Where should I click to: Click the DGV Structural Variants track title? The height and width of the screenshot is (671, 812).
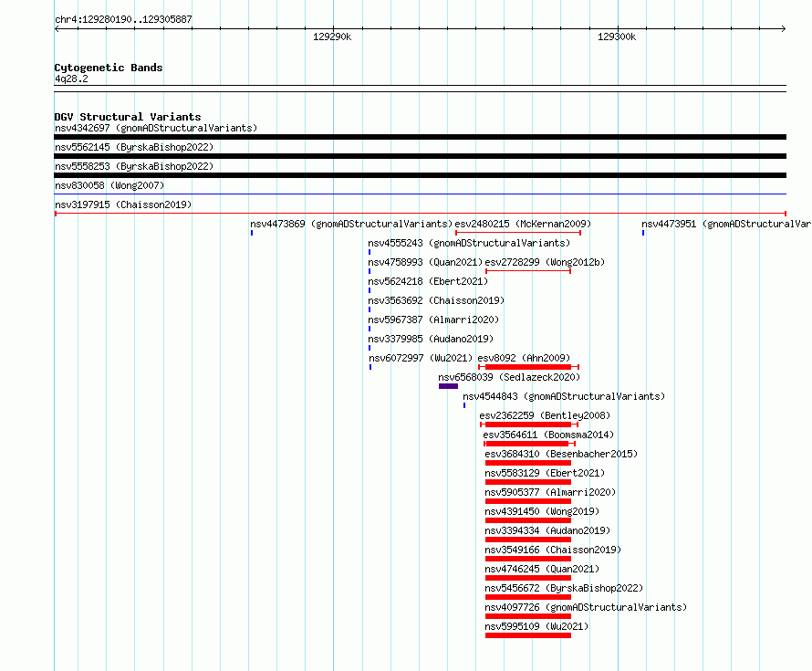point(128,117)
